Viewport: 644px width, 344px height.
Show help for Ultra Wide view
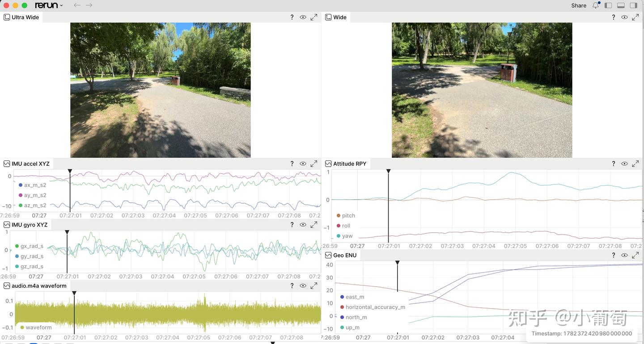(x=292, y=17)
